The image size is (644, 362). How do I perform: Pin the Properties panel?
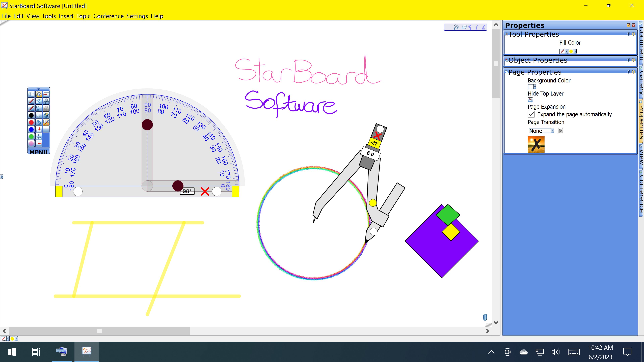[x=629, y=25]
